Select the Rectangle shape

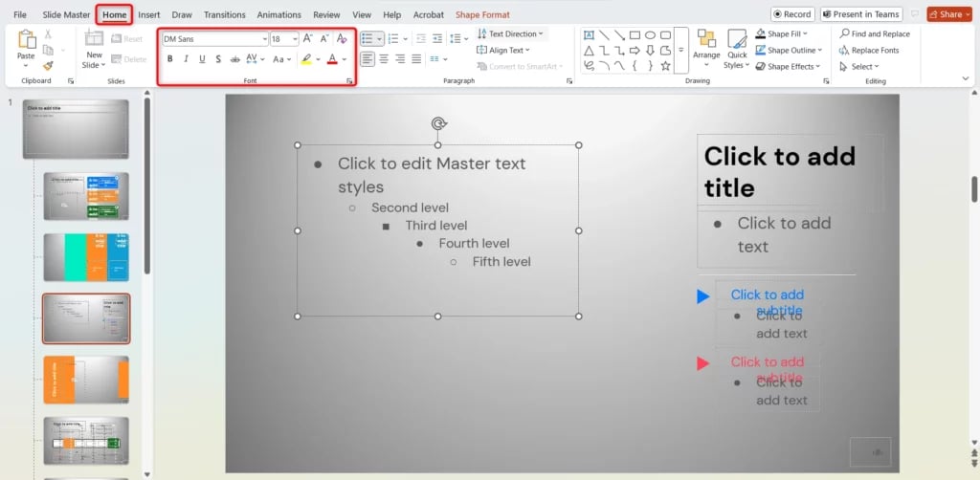(x=635, y=35)
